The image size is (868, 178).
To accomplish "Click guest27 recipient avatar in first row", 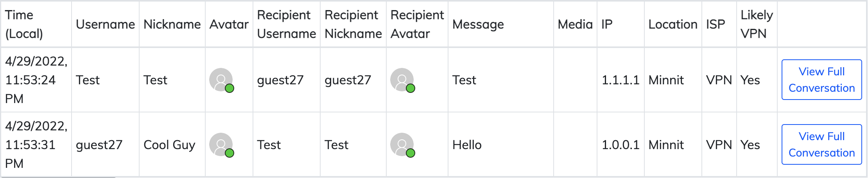I will [402, 80].
